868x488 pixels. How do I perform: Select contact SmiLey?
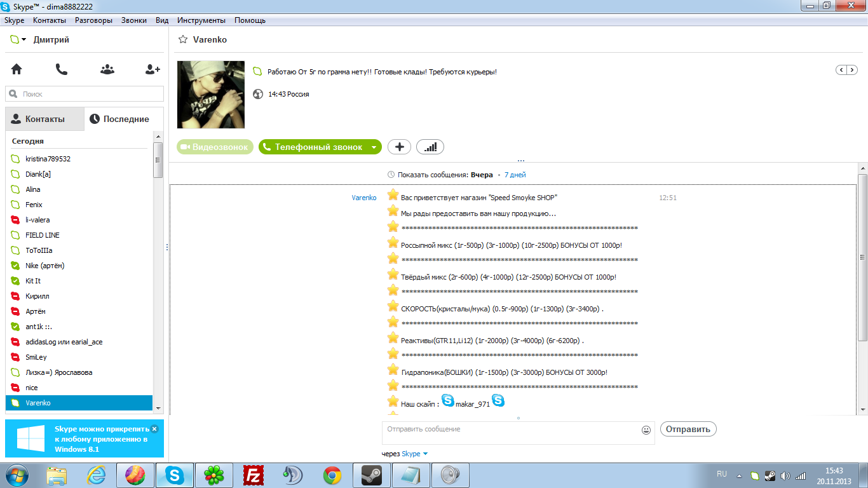(x=79, y=357)
